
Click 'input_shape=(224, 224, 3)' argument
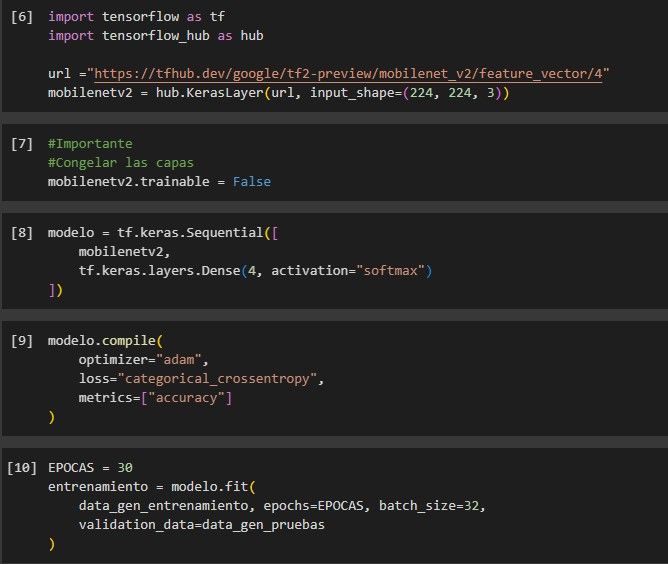pyautogui.click(x=406, y=93)
